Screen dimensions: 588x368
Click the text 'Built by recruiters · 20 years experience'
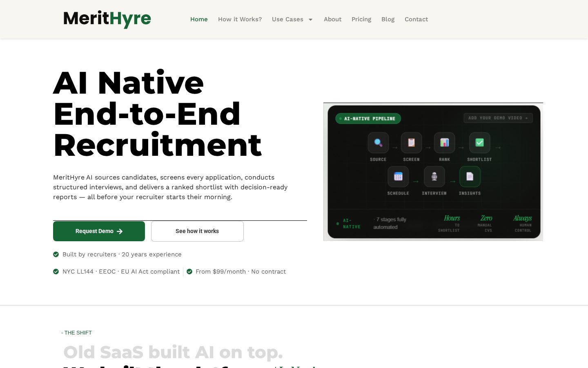[x=122, y=254]
